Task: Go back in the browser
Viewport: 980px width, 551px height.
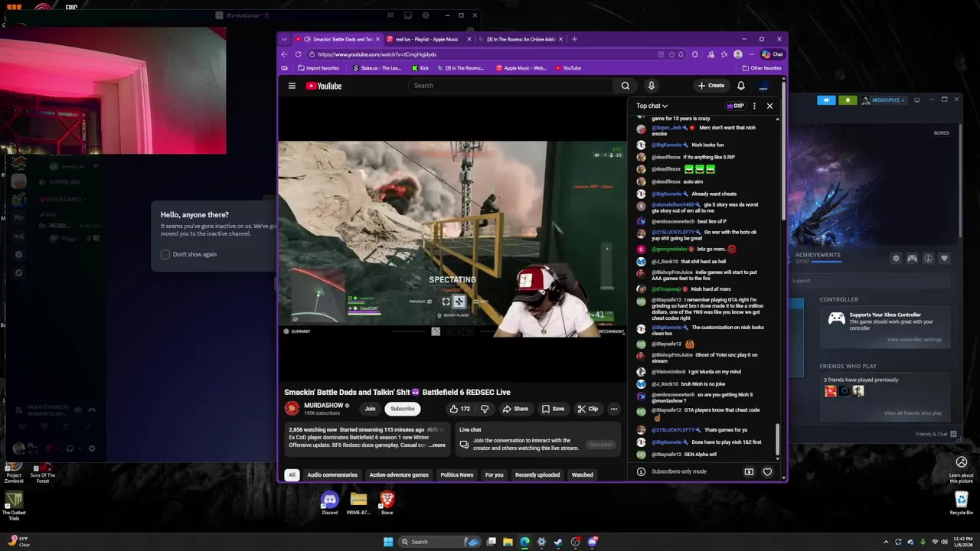Action: tap(284, 54)
